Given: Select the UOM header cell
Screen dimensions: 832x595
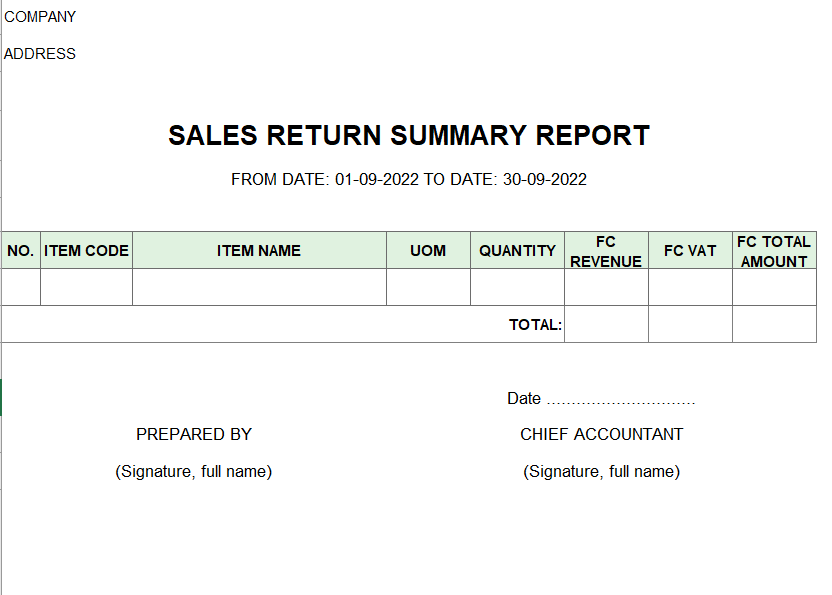Looking at the screenshot, I should tap(428, 250).
